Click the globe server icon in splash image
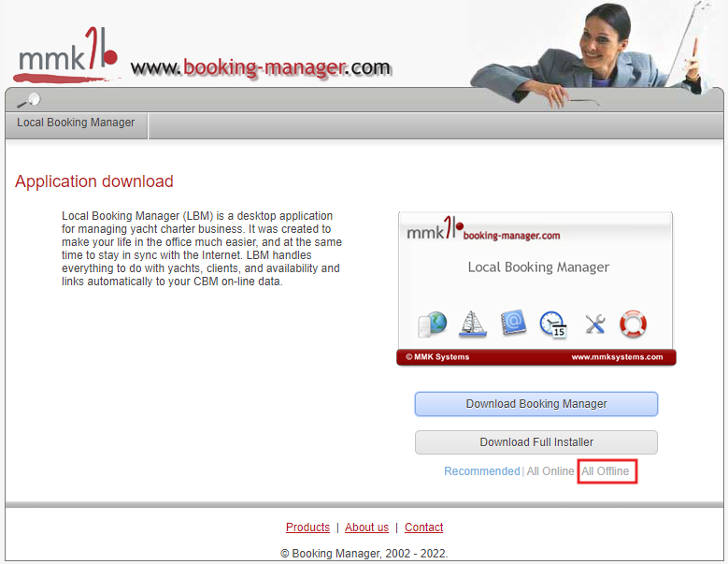The width and height of the screenshot is (728, 564). pos(433,324)
